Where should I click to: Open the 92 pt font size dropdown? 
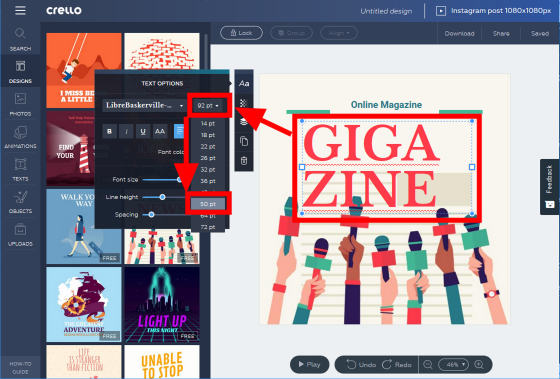208,105
